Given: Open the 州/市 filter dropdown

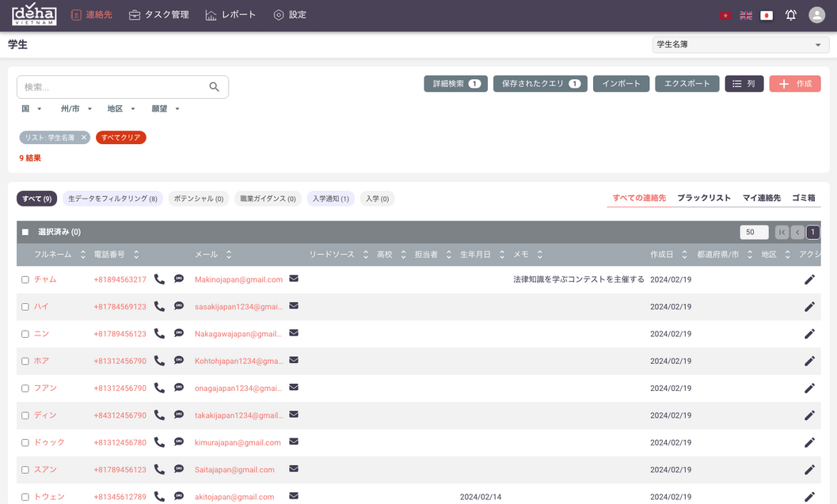Looking at the screenshot, I should (77, 108).
